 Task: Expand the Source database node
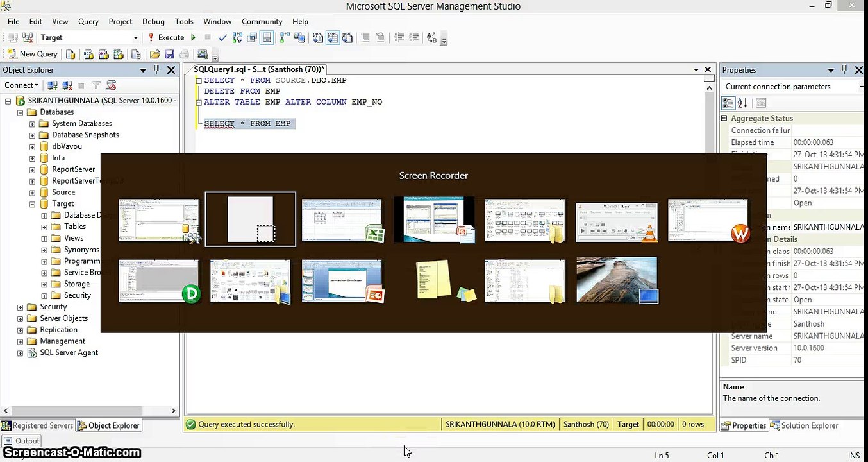point(32,193)
